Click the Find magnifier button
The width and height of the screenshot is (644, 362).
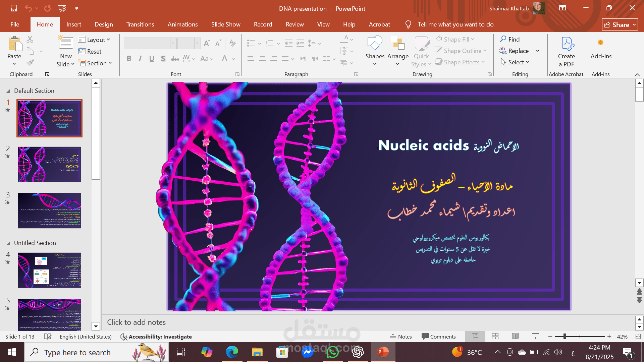[x=510, y=39]
